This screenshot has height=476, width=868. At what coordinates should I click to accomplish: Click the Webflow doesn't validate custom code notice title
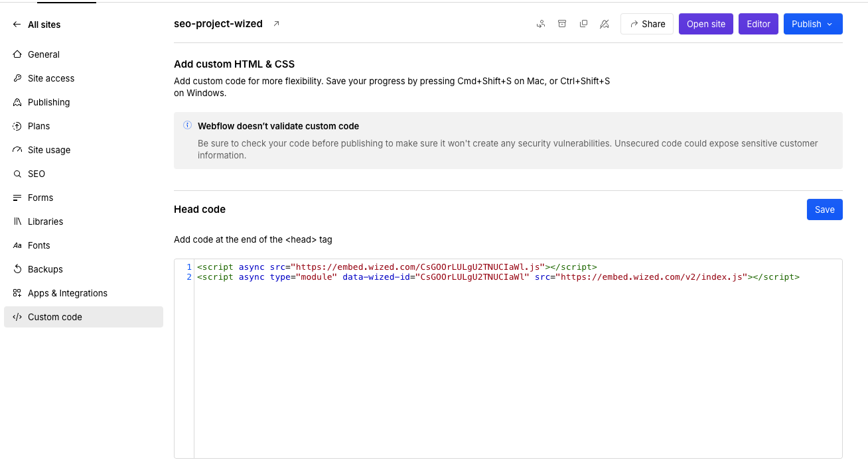[x=279, y=126]
